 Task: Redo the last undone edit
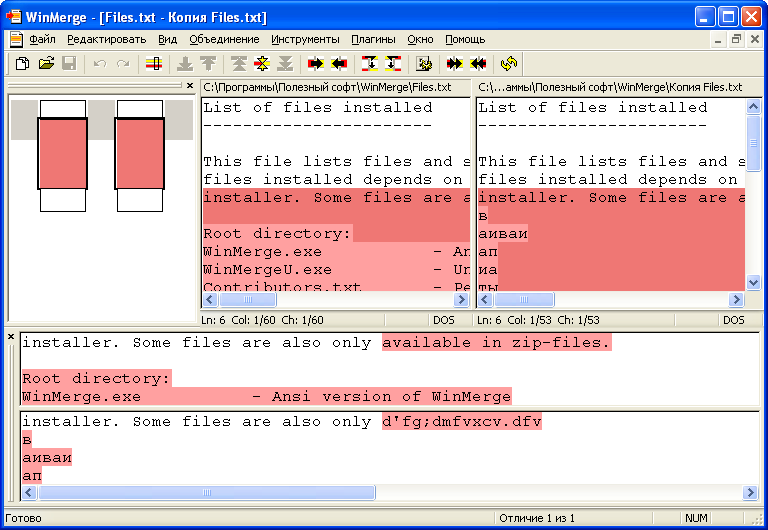coord(123,64)
